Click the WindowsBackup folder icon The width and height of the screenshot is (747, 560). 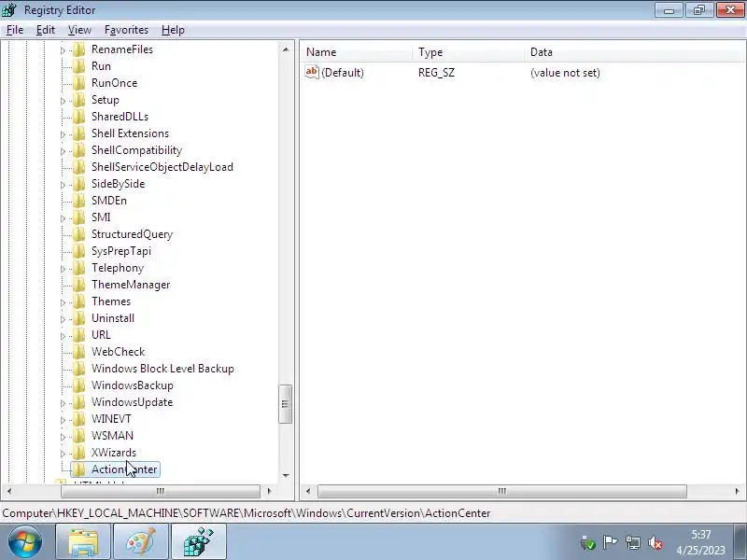pyautogui.click(x=79, y=385)
